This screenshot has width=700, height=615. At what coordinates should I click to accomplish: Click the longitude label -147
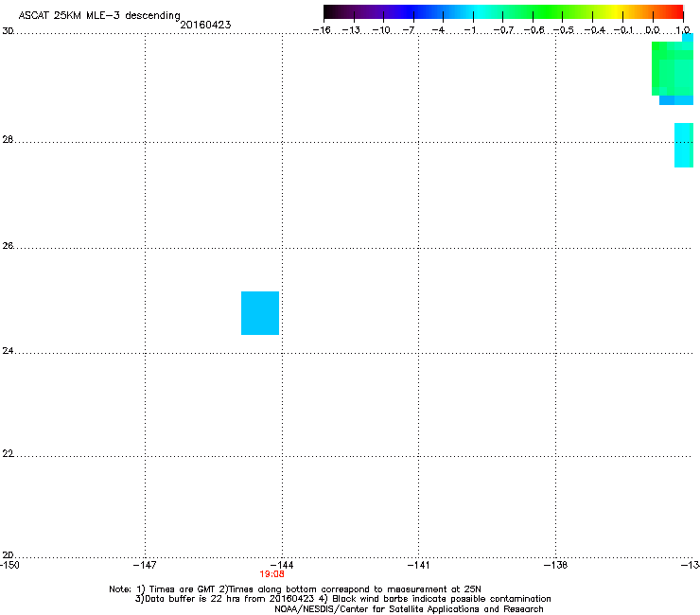[x=145, y=565]
